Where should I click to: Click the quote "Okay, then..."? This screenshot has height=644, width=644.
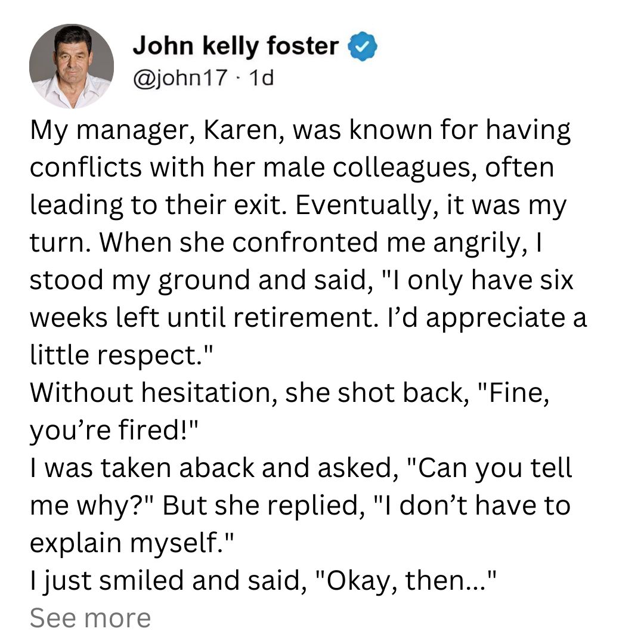[407, 581]
